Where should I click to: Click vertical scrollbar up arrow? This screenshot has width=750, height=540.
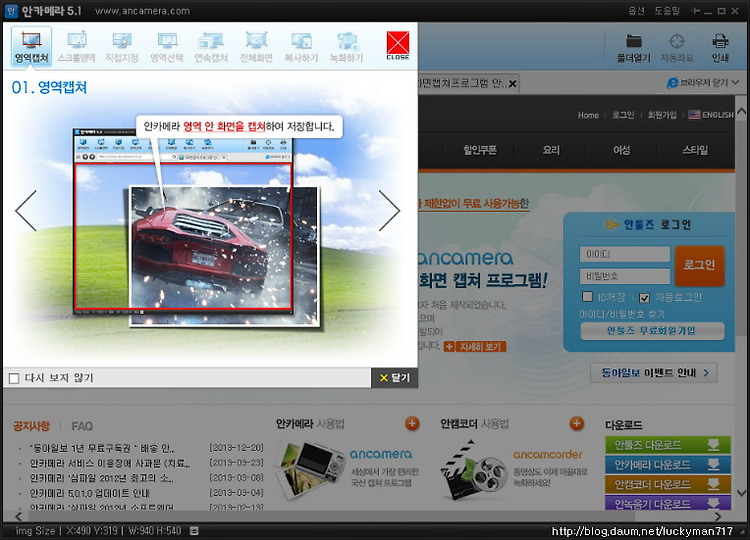click(741, 111)
